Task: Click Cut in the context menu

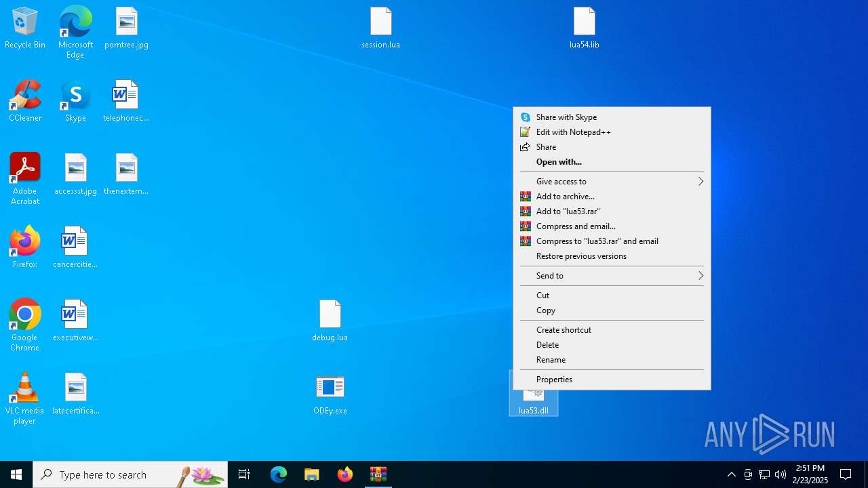Action: [x=612, y=296]
